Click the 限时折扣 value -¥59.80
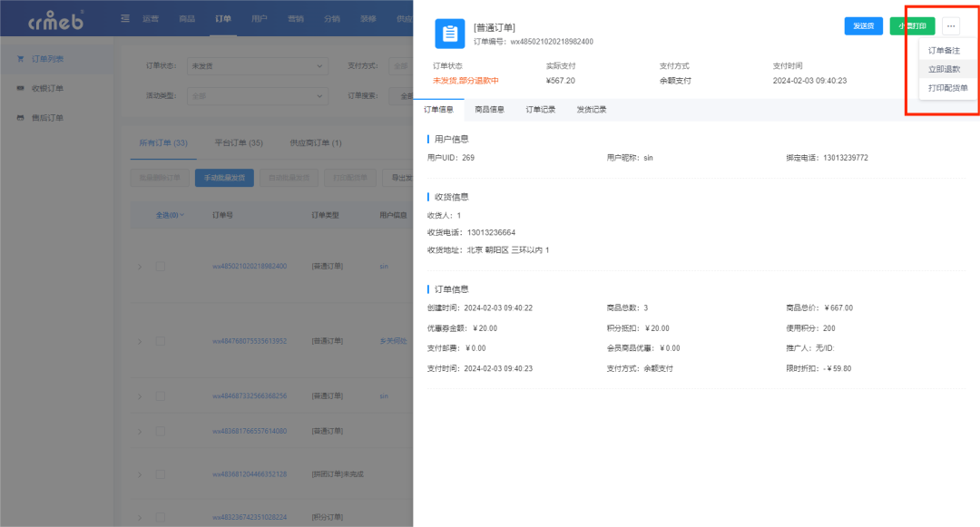Screen dimensions: 980x527 837,368
